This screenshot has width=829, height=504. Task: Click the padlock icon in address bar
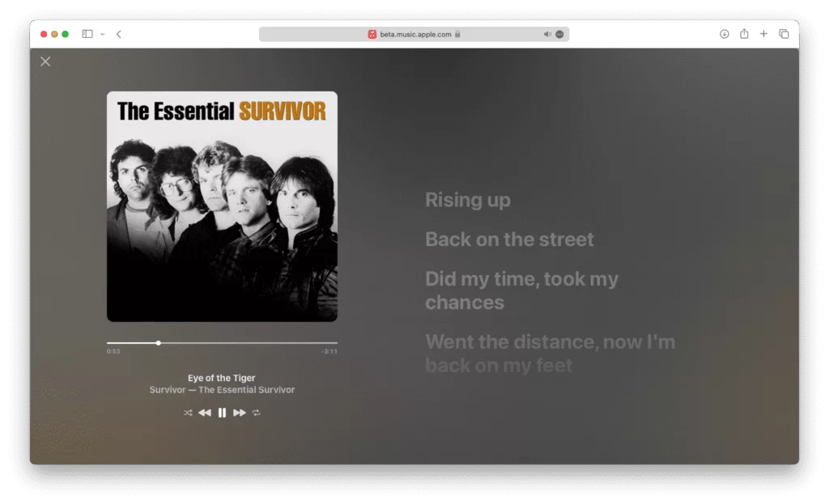click(x=457, y=34)
